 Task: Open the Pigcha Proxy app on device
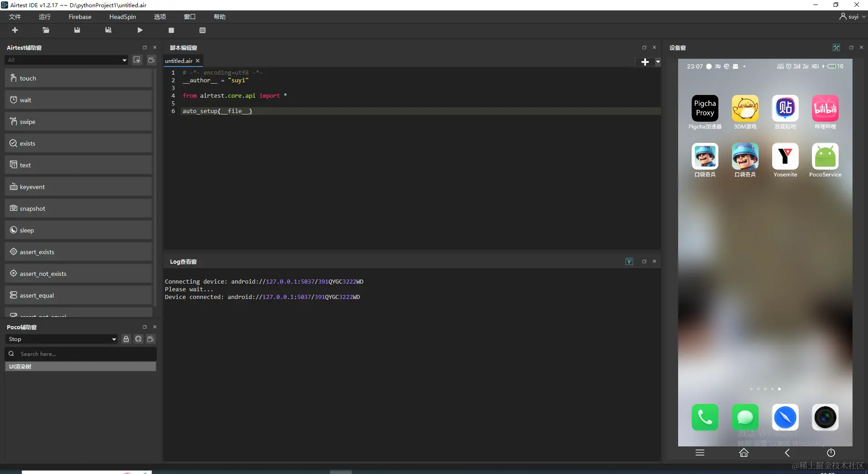pos(705,108)
